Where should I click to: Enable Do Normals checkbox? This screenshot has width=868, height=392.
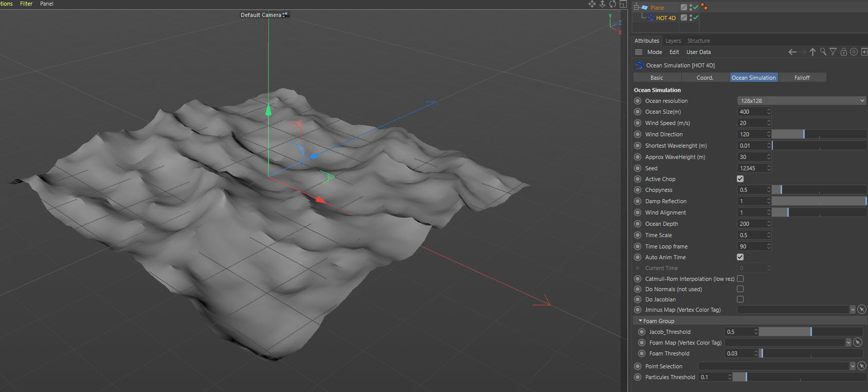coord(740,289)
